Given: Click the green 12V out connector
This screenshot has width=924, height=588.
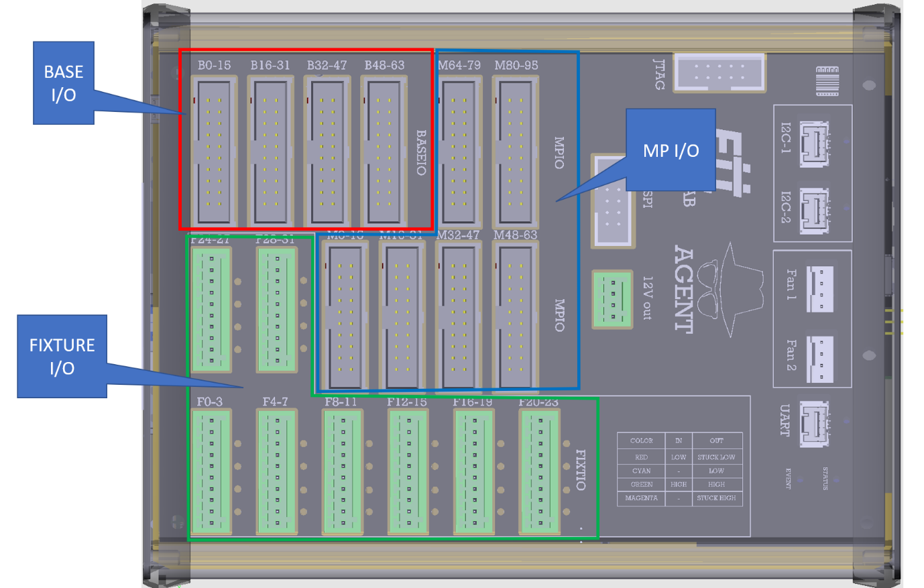Looking at the screenshot, I should click(x=612, y=300).
